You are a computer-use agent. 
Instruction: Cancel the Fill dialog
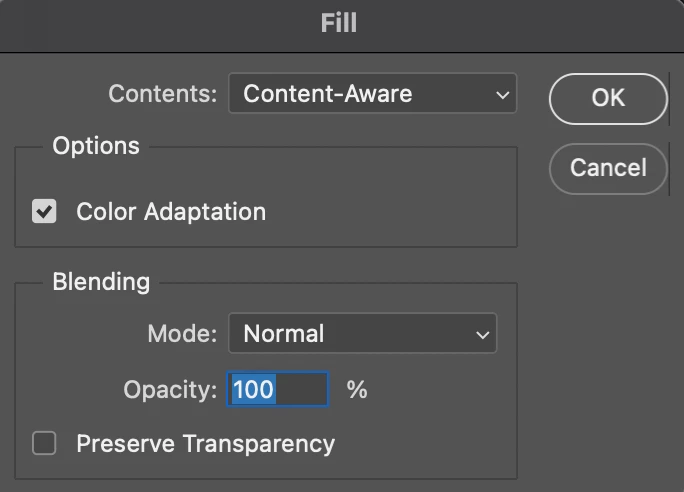(x=608, y=167)
